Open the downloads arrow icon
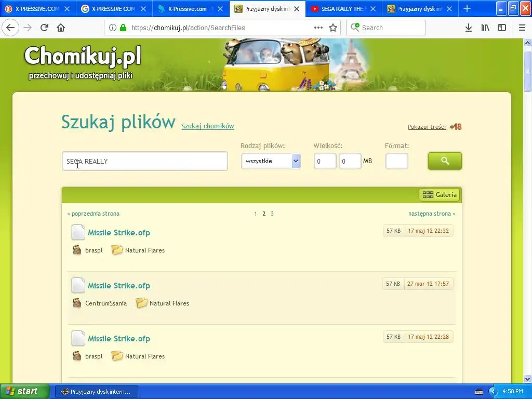 click(x=469, y=28)
